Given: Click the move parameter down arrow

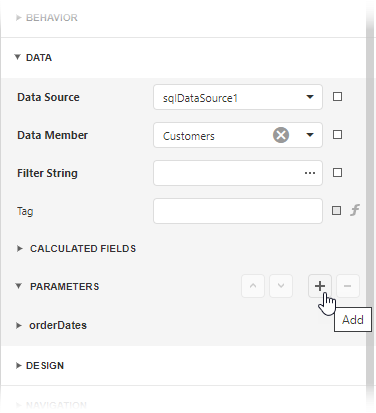Looking at the screenshot, I should point(281,286).
